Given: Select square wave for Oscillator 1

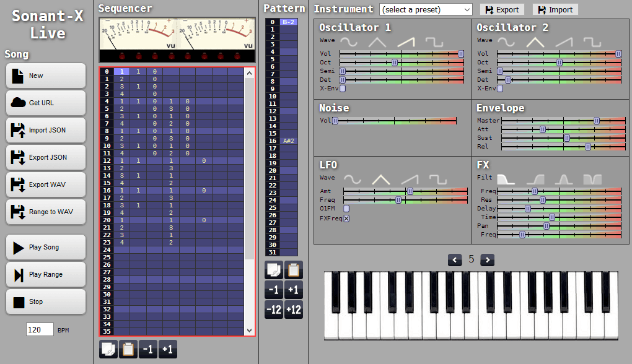Looking at the screenshot, I should click(x=434, y=42).
